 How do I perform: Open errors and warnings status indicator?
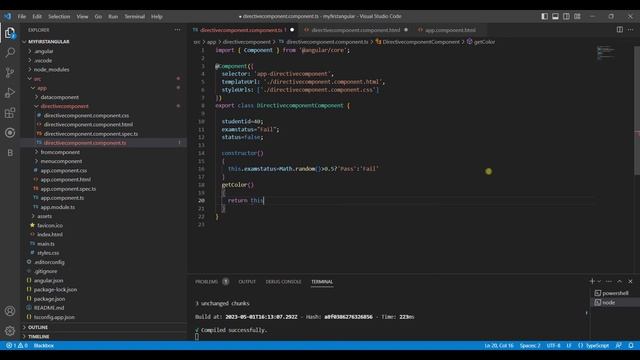tap(17, 345)
